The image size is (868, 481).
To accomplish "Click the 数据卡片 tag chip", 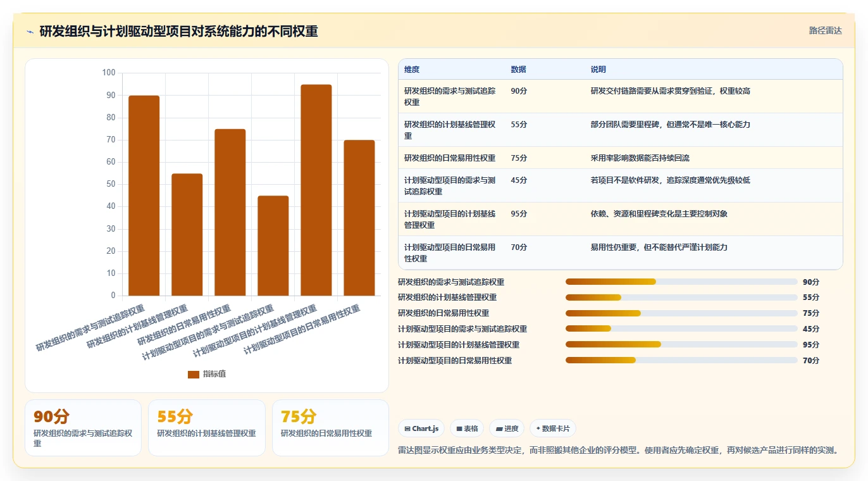I will [x=553, y=428].
